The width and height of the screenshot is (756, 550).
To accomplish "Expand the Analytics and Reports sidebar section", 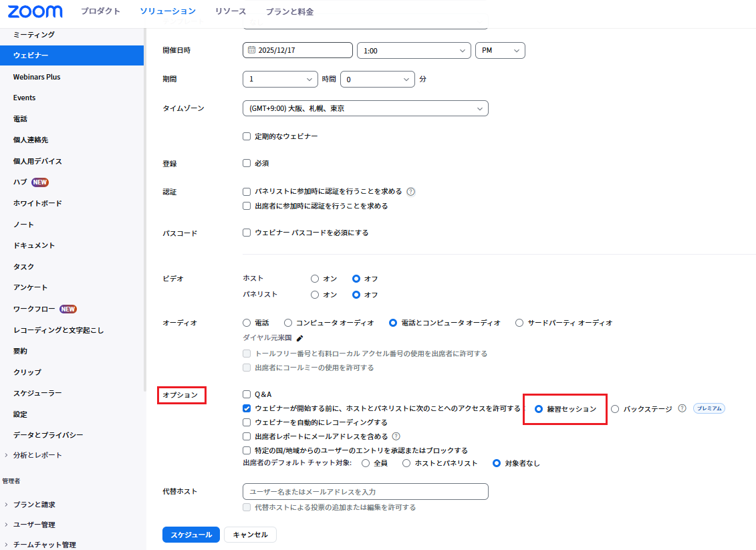I will tap(37, 455).
